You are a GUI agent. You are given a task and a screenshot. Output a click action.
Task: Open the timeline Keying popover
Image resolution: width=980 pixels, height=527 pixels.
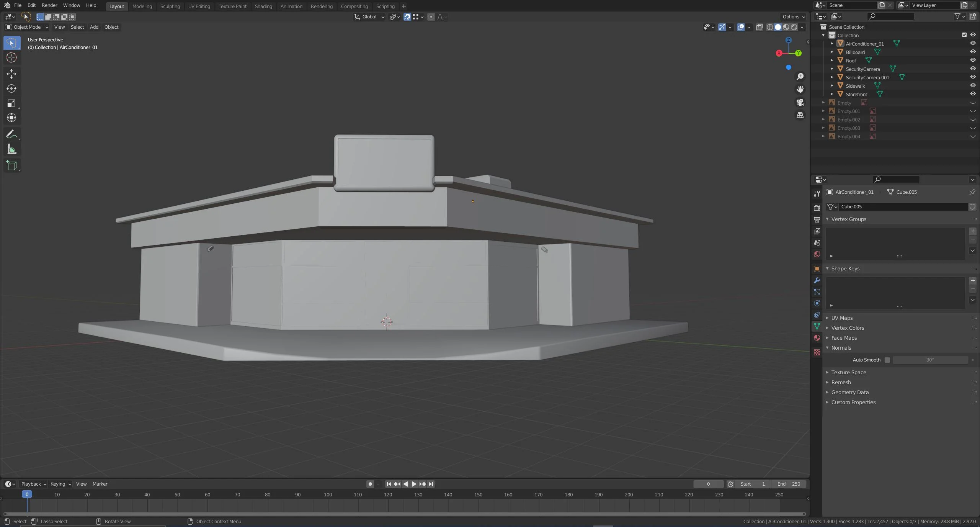[x=60, y=484]
